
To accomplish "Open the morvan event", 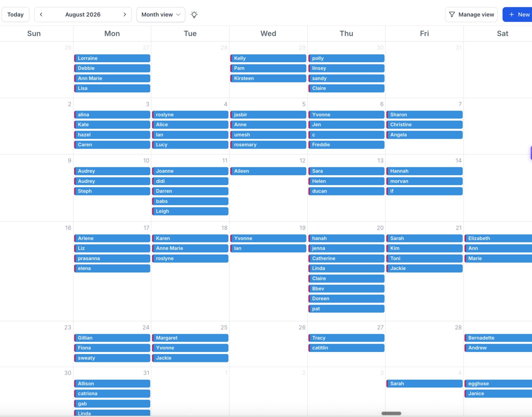I will coord(424,181).
